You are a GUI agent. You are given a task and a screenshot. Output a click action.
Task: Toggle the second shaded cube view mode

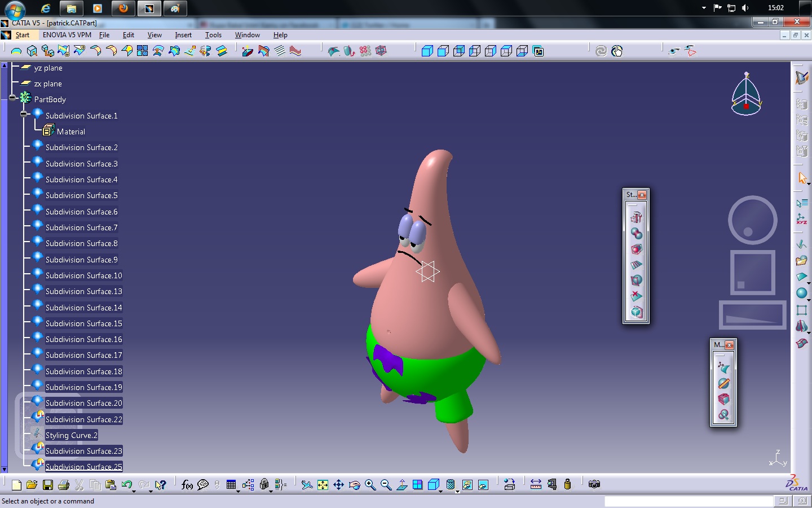tap(443, 51)
